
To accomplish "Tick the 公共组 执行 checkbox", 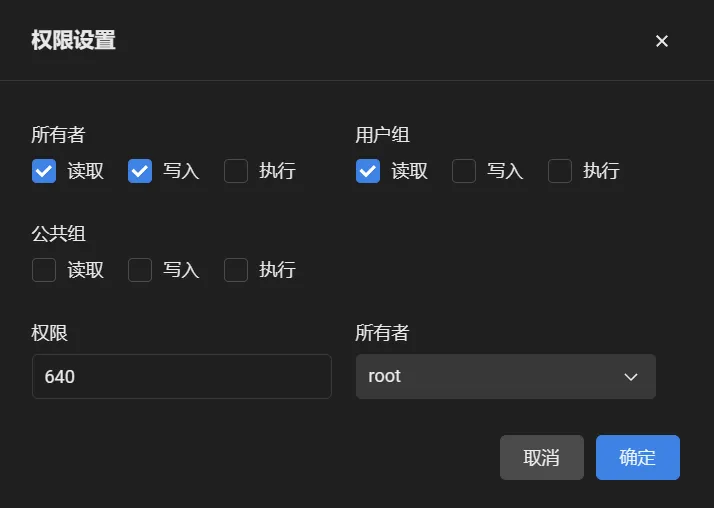I will (236, 270).
